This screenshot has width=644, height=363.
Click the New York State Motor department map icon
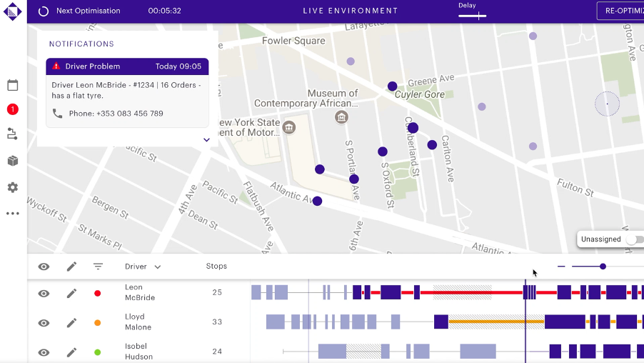(x=288, y=127)
